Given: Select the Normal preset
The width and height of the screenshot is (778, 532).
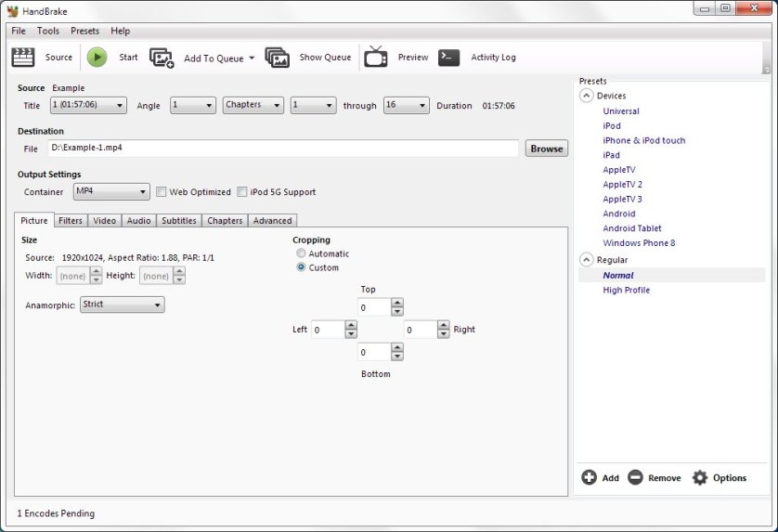Looking at the screenshot, I should pos(617,275).
